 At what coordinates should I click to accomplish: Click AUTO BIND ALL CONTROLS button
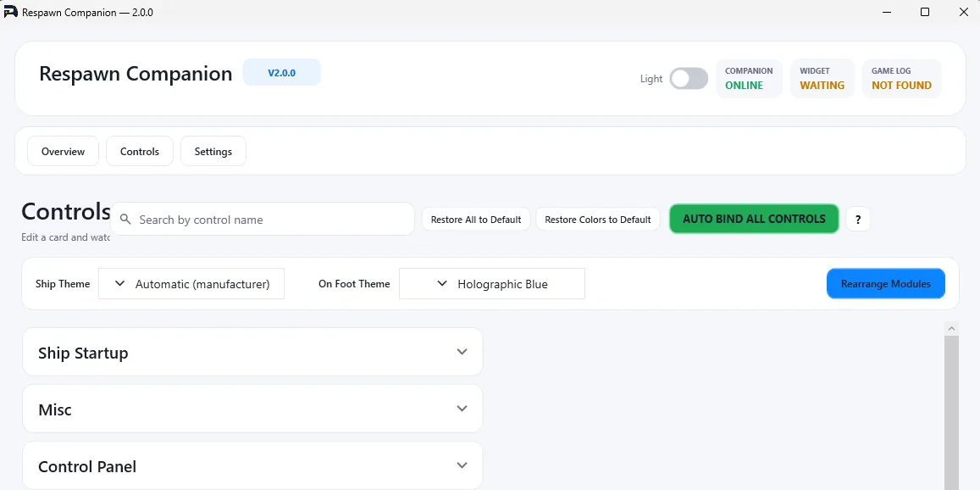coord(754,219)
